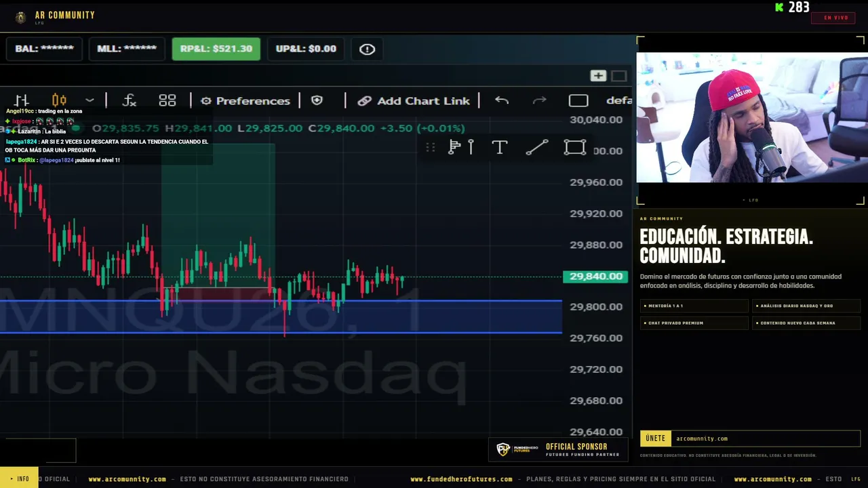868x488 pixels.
Task: Select the flag-and-pin marker drawing tool
Action: tap(461, 147)
